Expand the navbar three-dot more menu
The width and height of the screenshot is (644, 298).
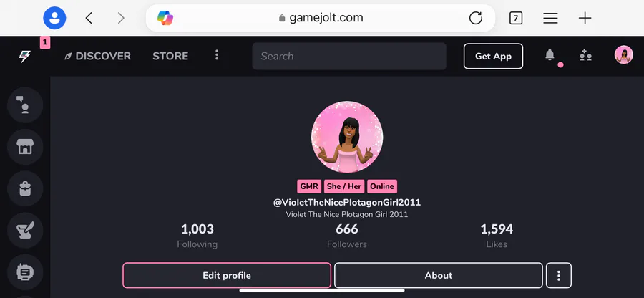click(217, 55)
